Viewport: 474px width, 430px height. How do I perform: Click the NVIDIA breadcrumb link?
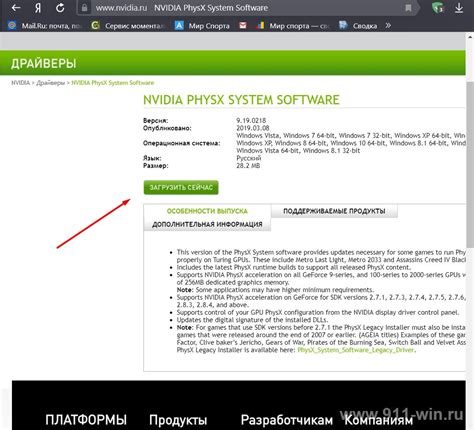(x=21, y=83)
